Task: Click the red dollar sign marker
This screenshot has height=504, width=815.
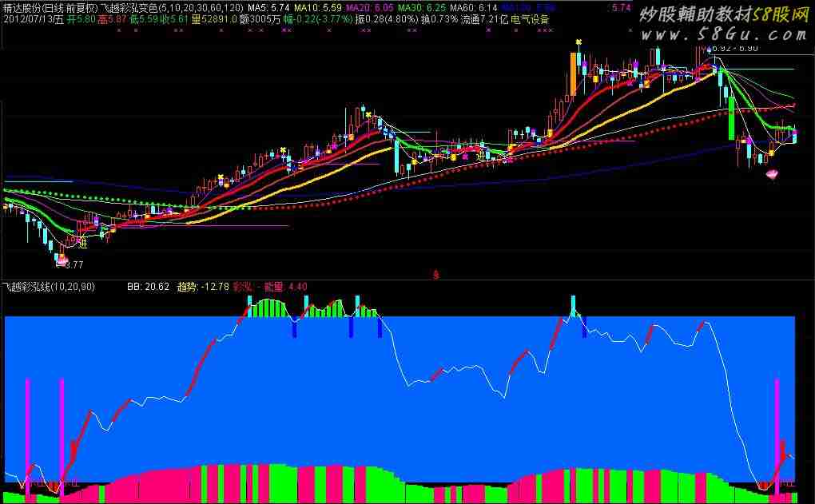Action: click(435, 273)
